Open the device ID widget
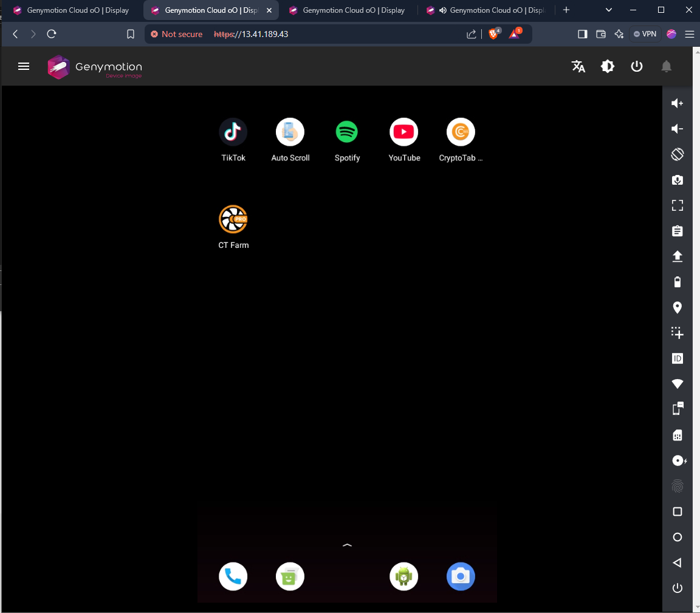The image size is (700, 613). (678, 358)
